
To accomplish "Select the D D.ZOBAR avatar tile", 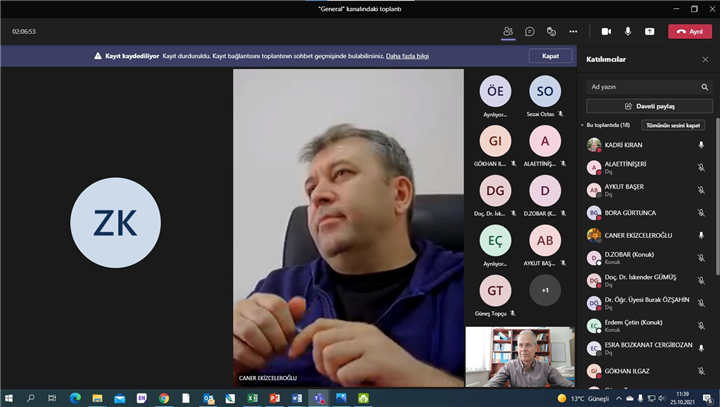I will [545, 191].
